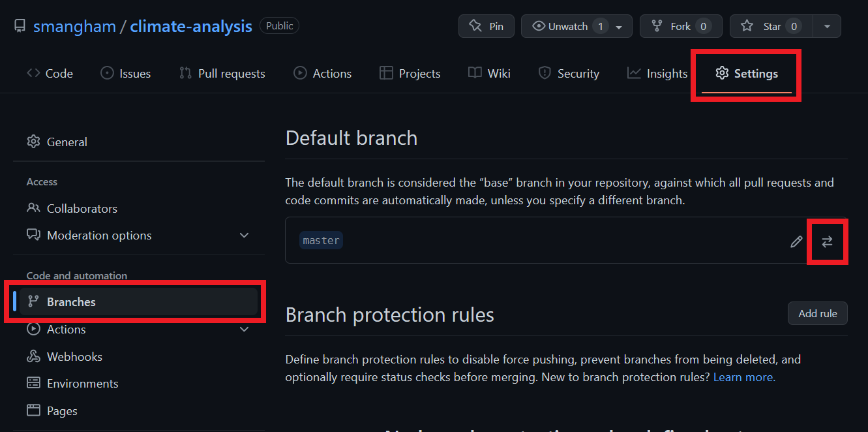Click the Add rule button
Viewport: 868px width, 432px height.
click(817, 313)
